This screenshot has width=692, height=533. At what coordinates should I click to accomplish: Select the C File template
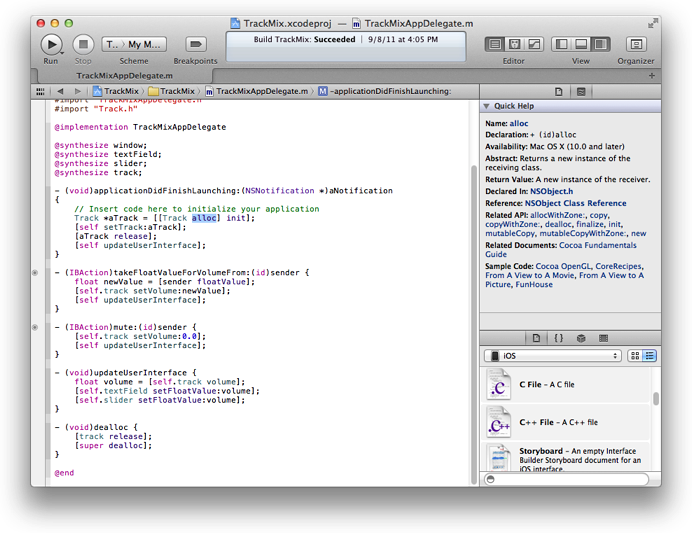[x=567, y=385]
